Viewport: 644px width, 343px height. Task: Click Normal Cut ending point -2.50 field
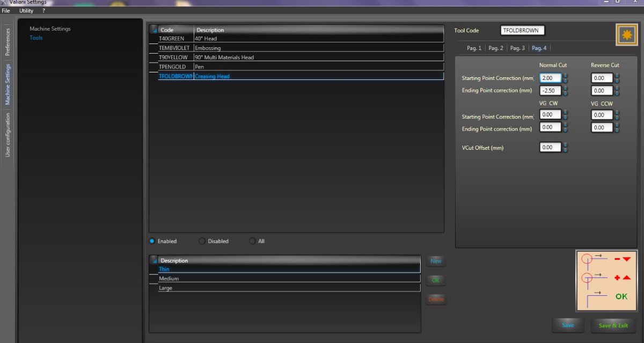(x=550, y=91)
